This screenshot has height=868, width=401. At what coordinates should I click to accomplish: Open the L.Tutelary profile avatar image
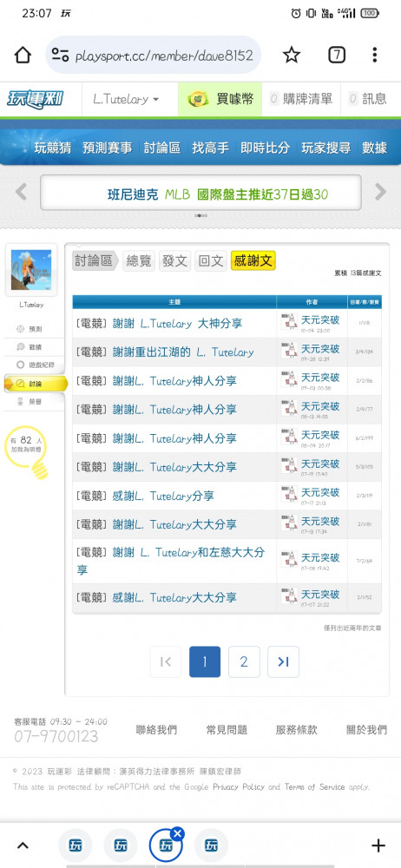coord(31,270)
